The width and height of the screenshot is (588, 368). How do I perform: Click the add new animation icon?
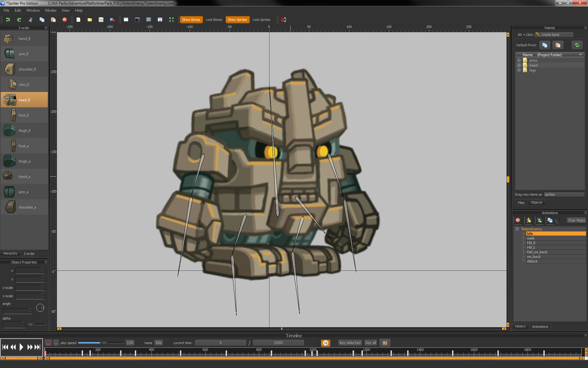click(539, 220)
